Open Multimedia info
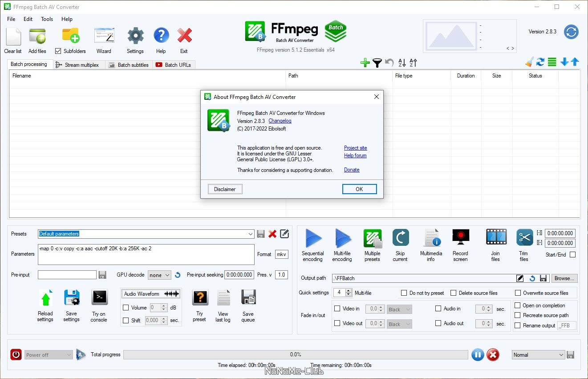The image size is (588, 379). [x=431, y=238]
